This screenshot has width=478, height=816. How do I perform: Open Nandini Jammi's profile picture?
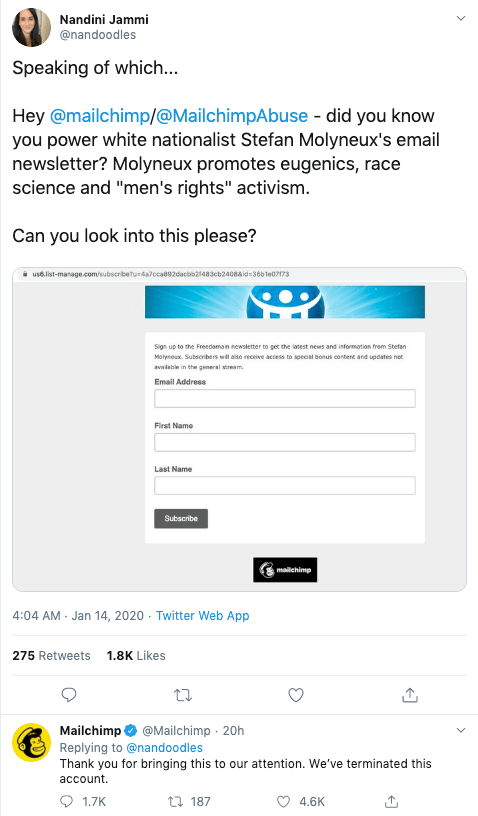32,27
